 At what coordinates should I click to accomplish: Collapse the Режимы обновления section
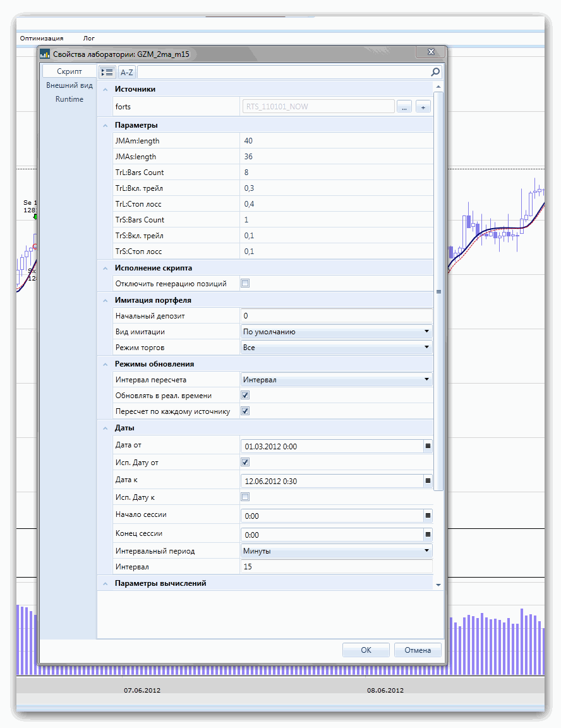[106, 365]
